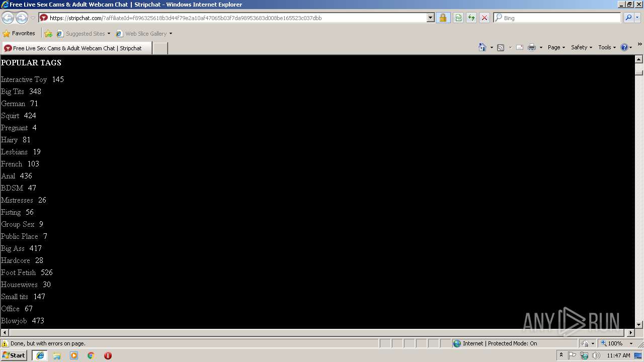Viewport: 644px width, 362px height.
Task: Add to Favorites bar icon
Action: (x=48, y=34)
